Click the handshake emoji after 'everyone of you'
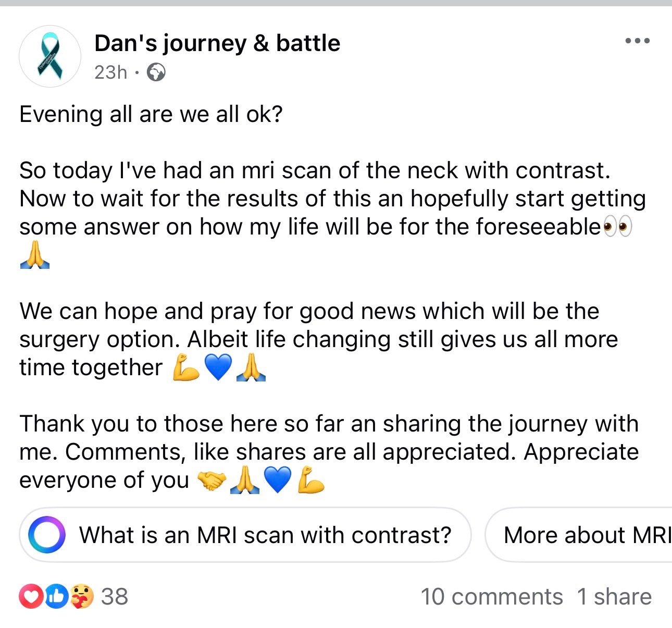This screenshot has height=628, width=672. click(x=211, y=481)
